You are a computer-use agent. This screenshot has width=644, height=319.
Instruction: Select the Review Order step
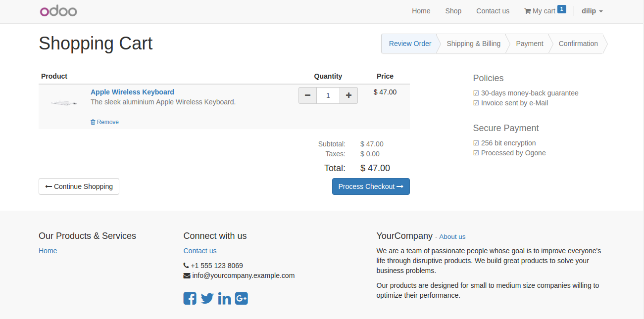(x=410, y=44)
